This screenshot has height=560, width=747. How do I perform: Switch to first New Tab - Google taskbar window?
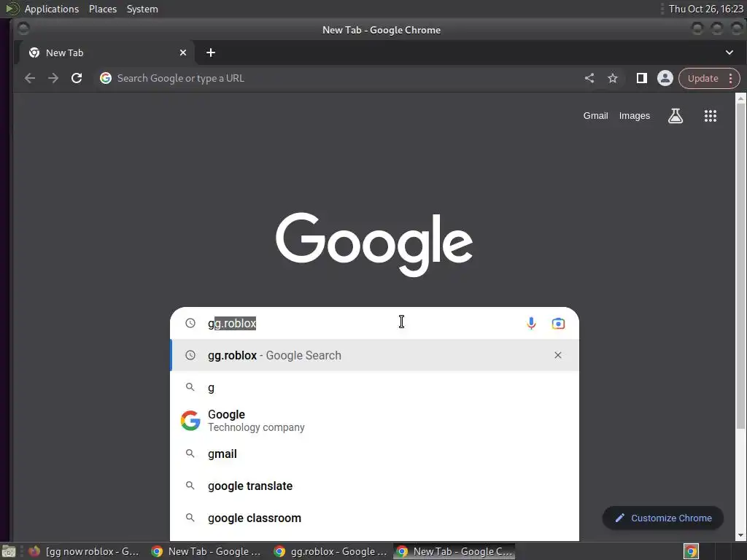[x=206, y=551]
